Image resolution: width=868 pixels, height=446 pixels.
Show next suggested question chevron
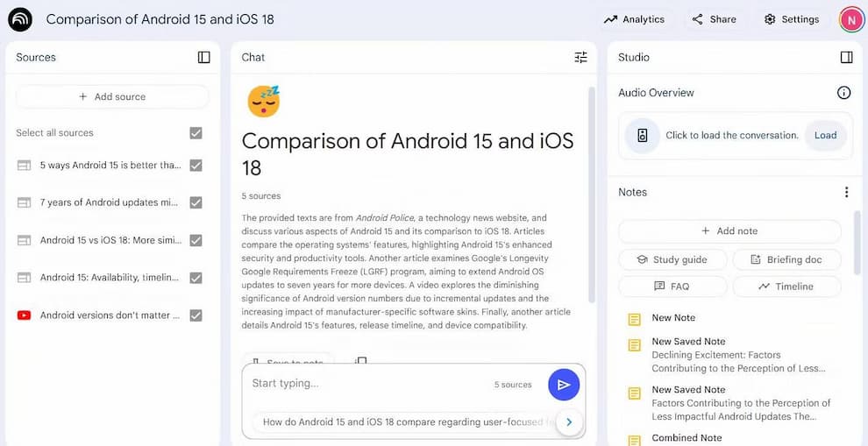[568, 422]
